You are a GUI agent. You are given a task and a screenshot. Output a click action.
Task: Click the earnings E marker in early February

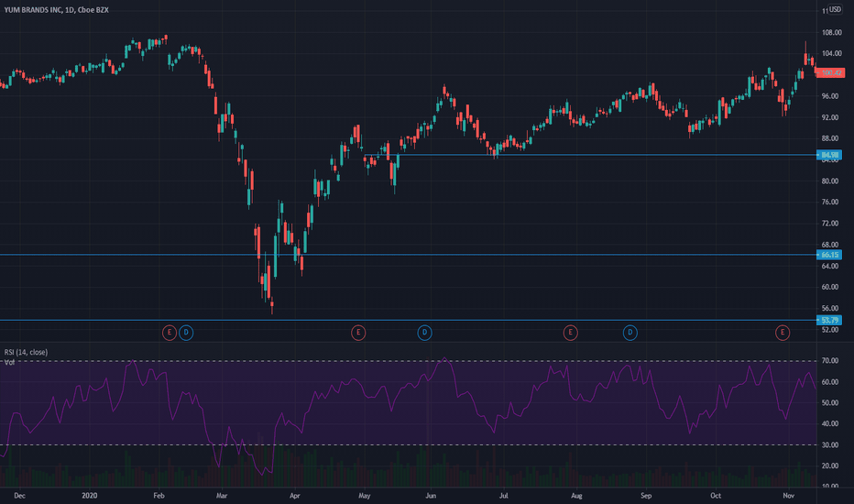tap(170, 333)
